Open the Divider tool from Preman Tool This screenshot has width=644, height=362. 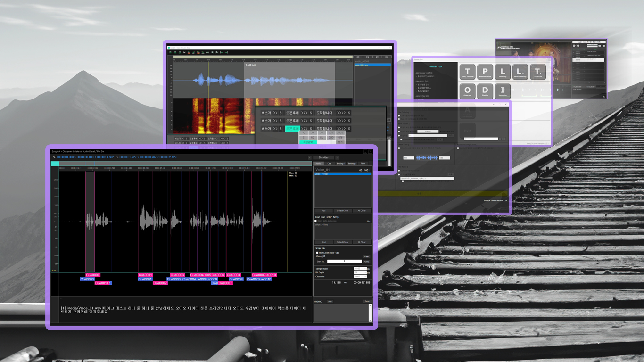coord(485,91)
